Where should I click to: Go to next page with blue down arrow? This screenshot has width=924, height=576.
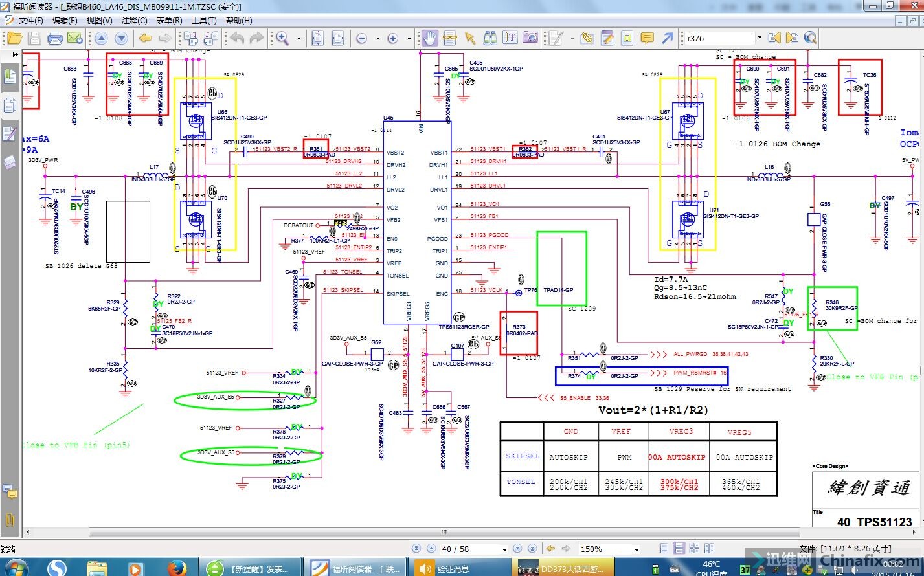coord(121,39)
